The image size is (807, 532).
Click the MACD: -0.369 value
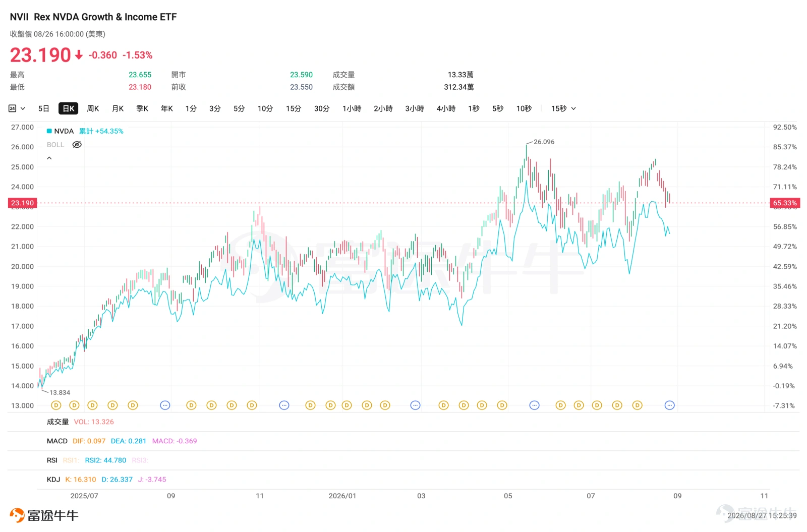pyautogui.click(x=175, y=441)
